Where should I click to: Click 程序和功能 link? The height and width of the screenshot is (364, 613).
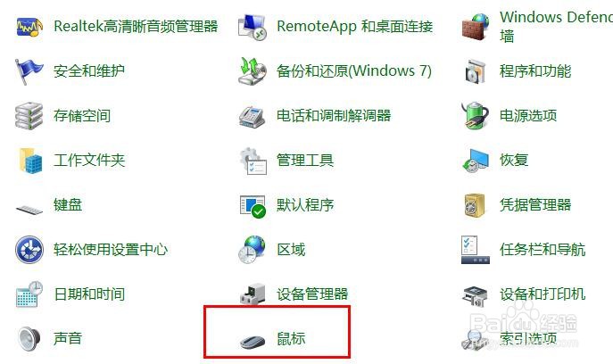(x=535, y=70)
